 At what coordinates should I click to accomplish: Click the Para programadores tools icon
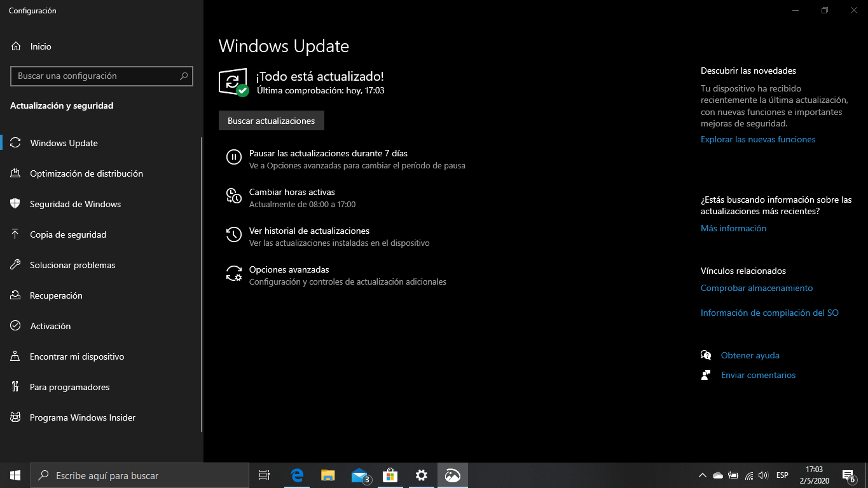[x=16, y=387]
